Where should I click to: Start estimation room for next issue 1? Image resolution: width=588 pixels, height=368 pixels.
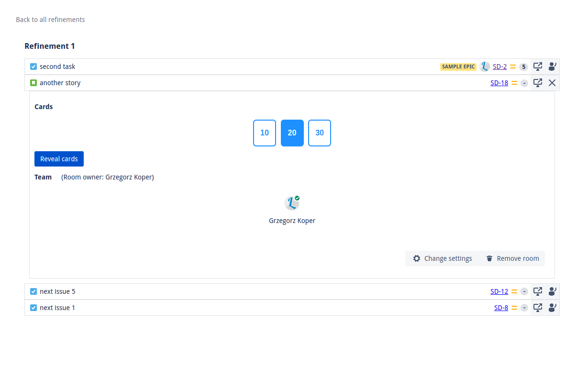point(552,308)
